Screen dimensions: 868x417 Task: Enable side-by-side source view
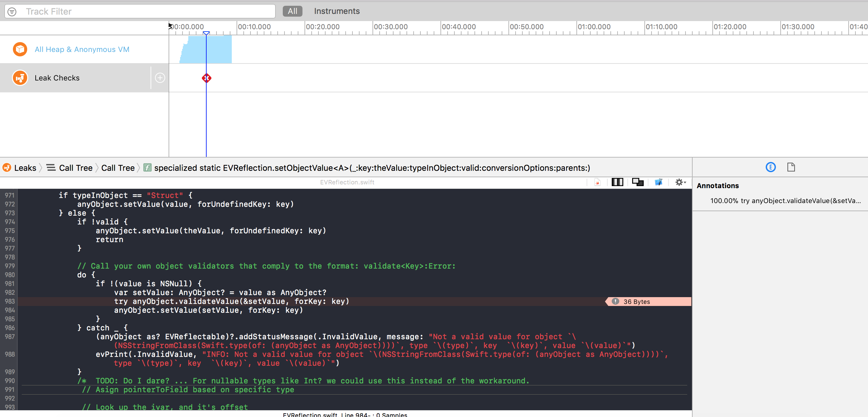click(617, 182)
